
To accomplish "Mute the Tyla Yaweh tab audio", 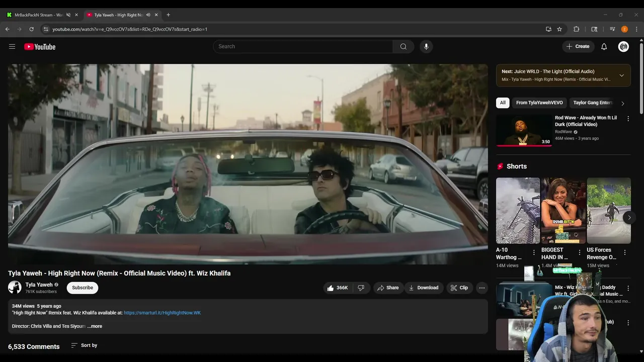I will [x=148, y=15].
